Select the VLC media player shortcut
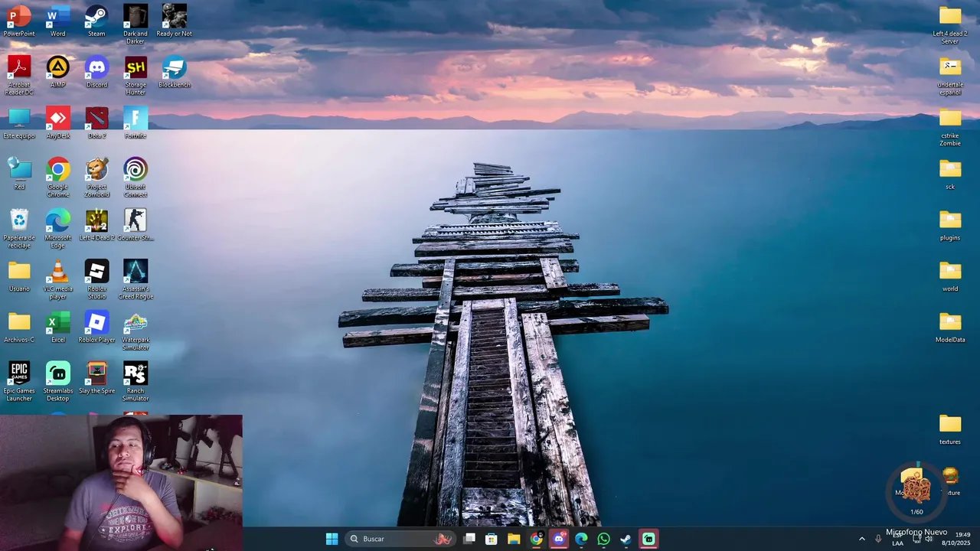Screen dimensions: 980x551 tap(58, 279)
